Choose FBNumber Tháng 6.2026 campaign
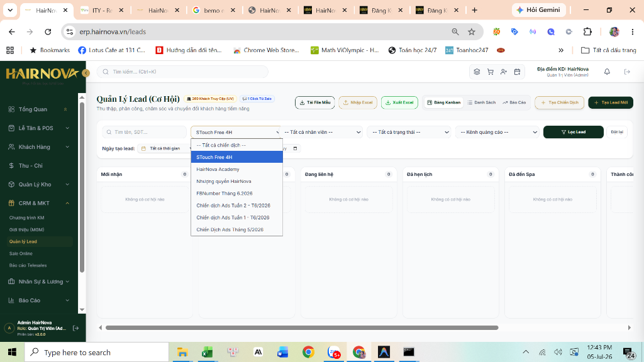The width and height of the screenshot is (644, 362). (x=237, y=194)
